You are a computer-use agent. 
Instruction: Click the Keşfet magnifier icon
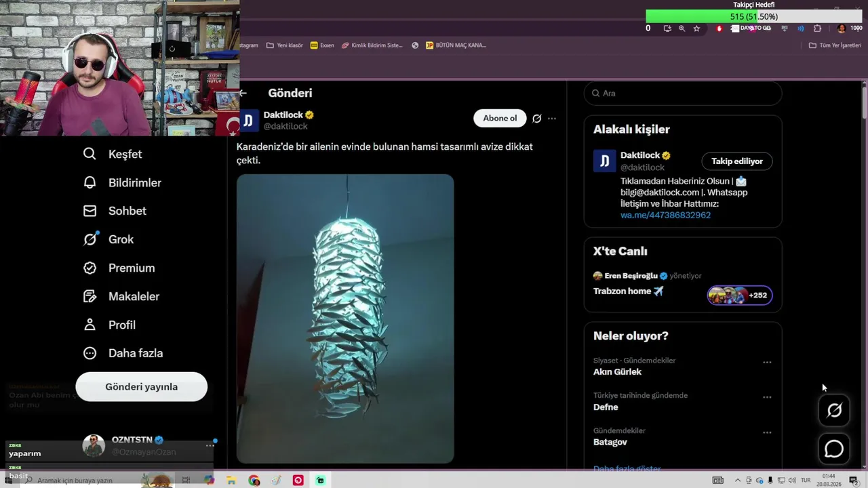(90, 154)
